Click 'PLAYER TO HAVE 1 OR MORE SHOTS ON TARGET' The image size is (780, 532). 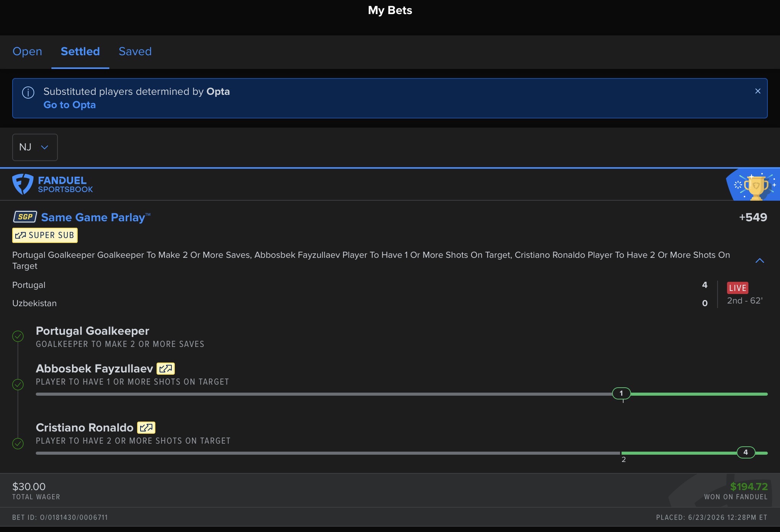click(x=133, y=382)
